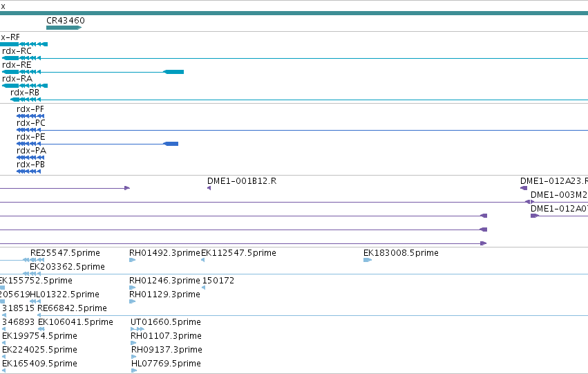Select the rdx-PC protein label

pyautogui.click(x=31, y=123)
